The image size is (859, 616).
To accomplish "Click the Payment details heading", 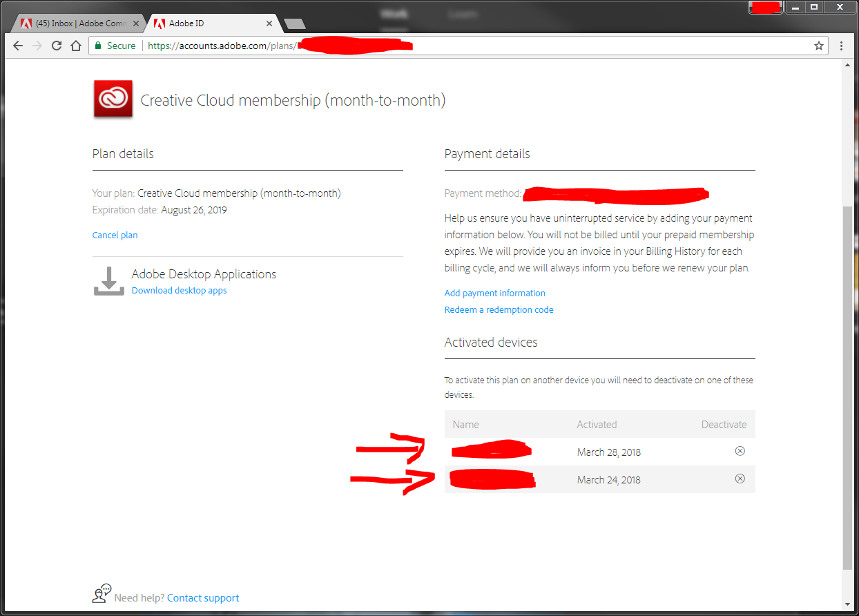I will click(488, 154).
